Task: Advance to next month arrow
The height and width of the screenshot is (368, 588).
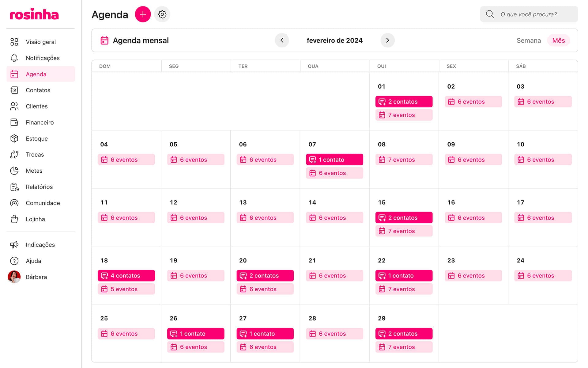Action: click(387, 40)
